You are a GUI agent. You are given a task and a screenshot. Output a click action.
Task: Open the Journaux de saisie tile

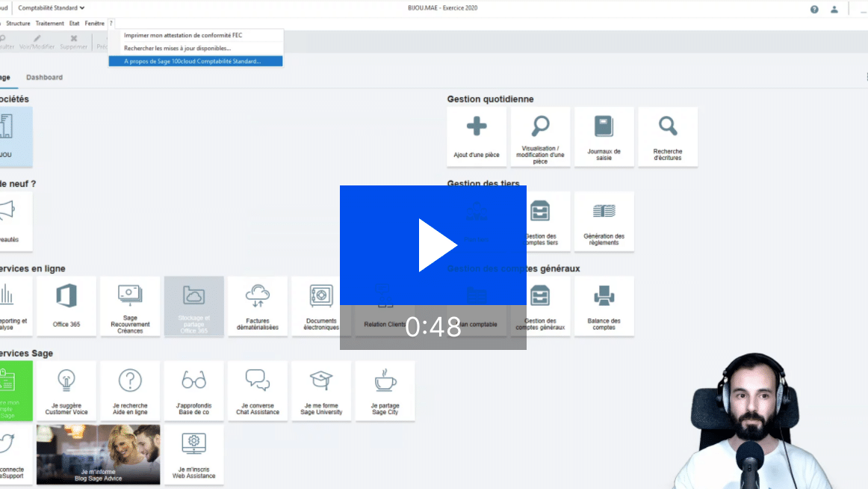[x=604, y=137]
